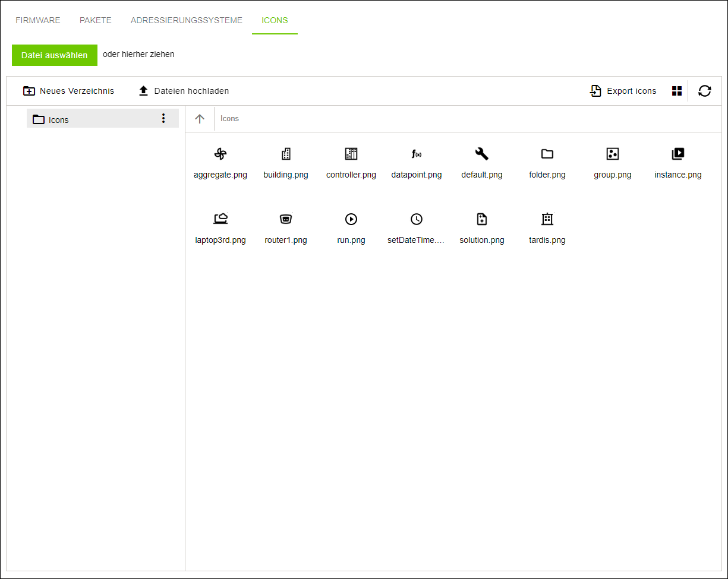
Task: Click the 'oder hierher ziehen' text
Action: click(138, 54)
